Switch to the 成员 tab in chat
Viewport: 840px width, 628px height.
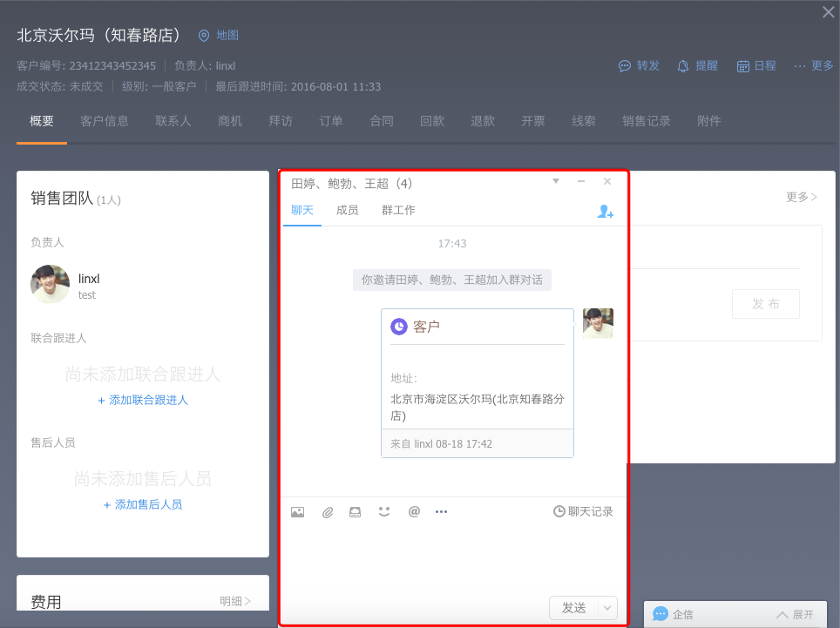click(x=347, y=210)
